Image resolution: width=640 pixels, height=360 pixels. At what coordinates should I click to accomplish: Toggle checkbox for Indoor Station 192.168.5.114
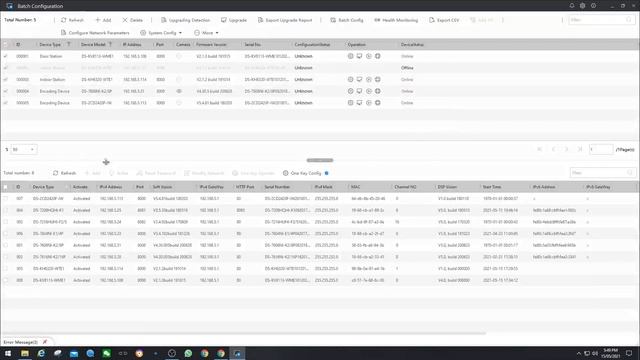pos(5,80)
